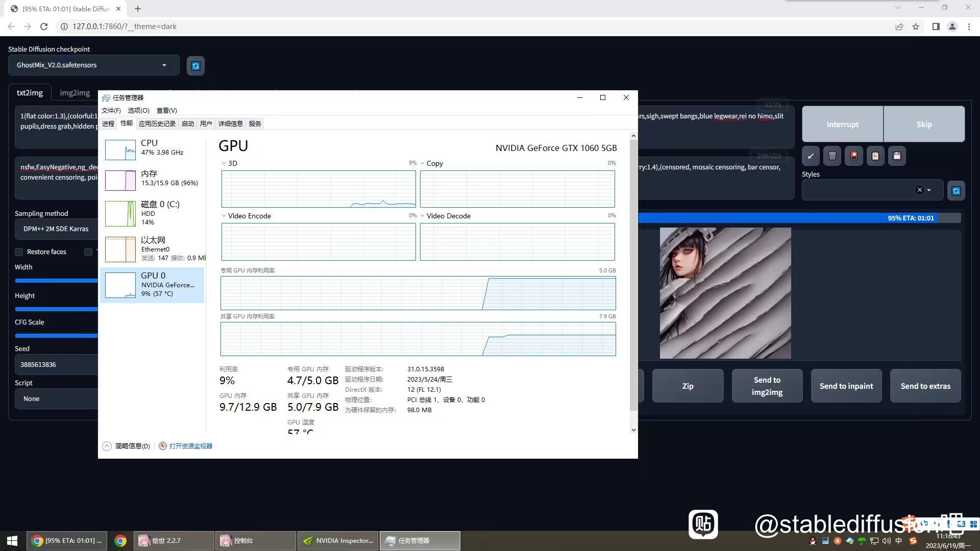
Task: Open the Windows Start menu
Action: coord(12,540)
